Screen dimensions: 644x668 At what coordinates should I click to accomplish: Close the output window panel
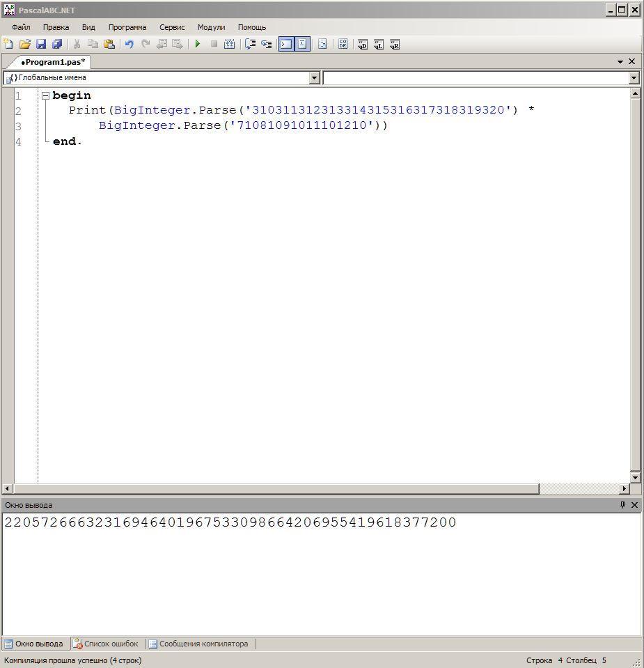click(x=634, y=505)
